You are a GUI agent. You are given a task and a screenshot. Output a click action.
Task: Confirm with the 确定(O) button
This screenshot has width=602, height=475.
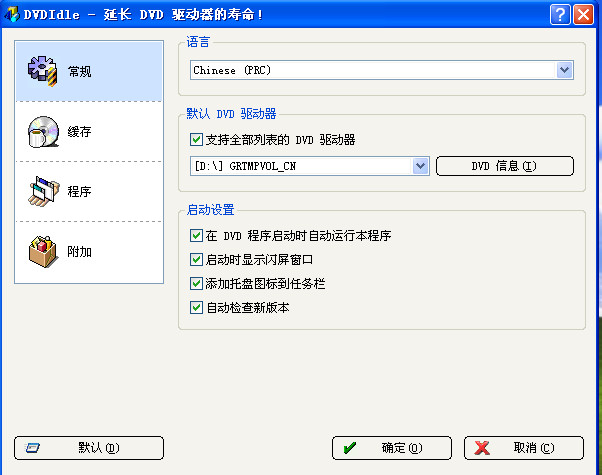392,448
